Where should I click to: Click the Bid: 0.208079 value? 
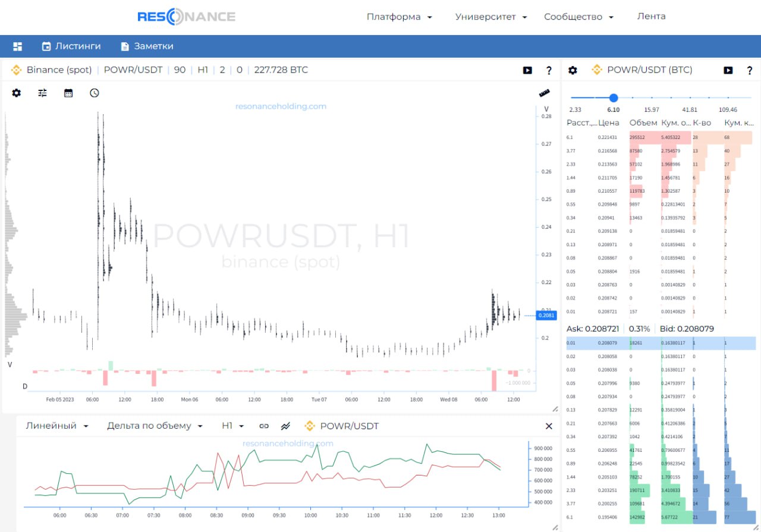click(687, 329)
